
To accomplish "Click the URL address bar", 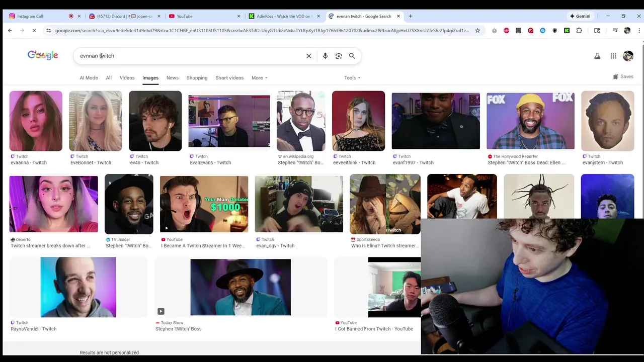I will coord(262,31).
